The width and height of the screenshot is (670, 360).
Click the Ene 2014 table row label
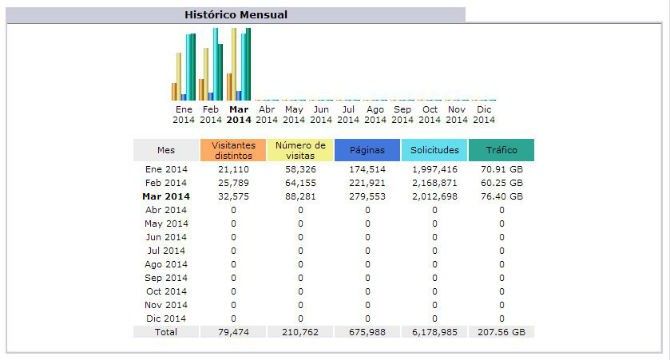(166, 169)
